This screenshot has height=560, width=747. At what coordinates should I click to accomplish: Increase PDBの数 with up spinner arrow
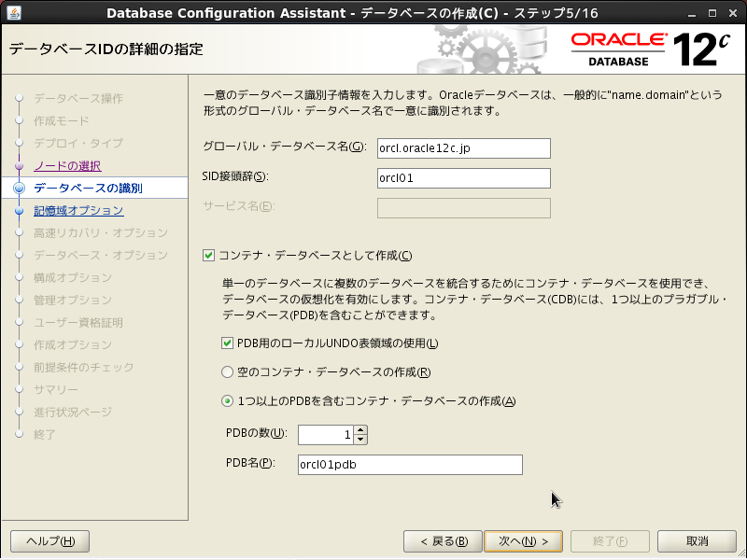click(360, 429)
